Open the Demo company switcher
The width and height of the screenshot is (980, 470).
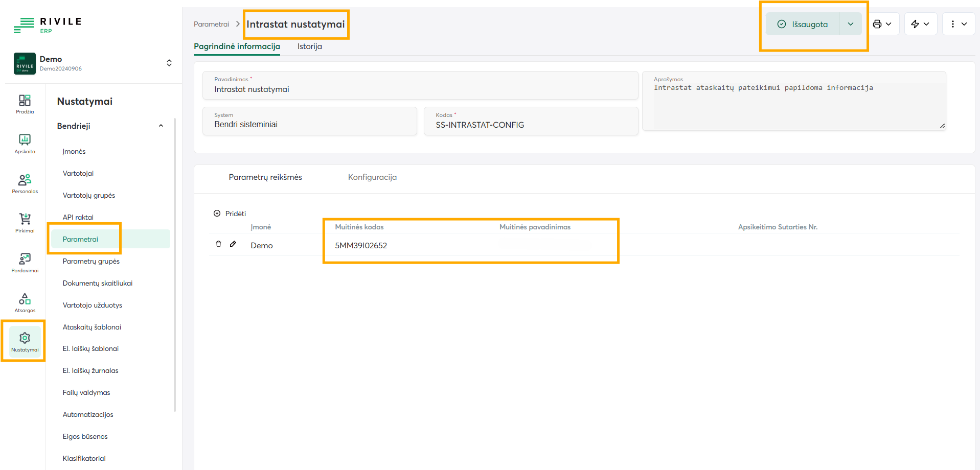(169, 63)
